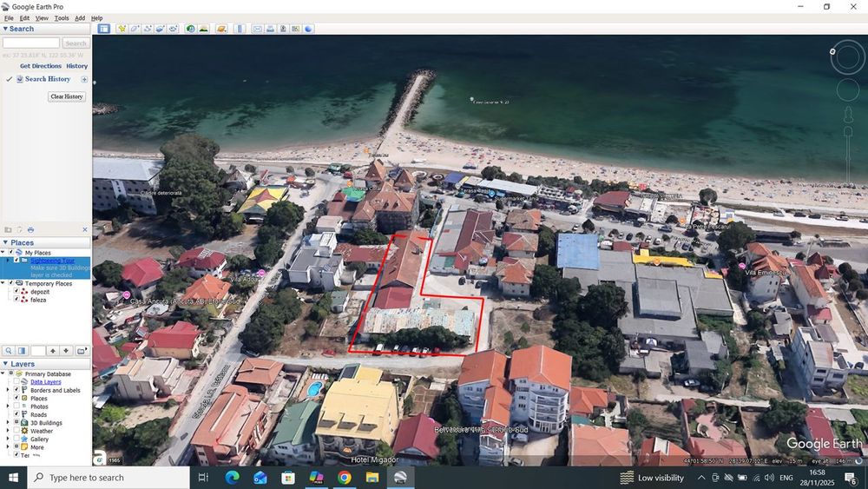Click the Get Directions link
The image size is (868, 489).
[41, 66]
